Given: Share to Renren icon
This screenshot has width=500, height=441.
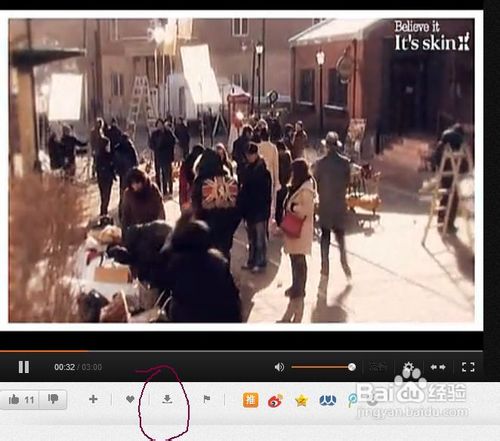Looking at the screenshot, I should coord(328,400).
